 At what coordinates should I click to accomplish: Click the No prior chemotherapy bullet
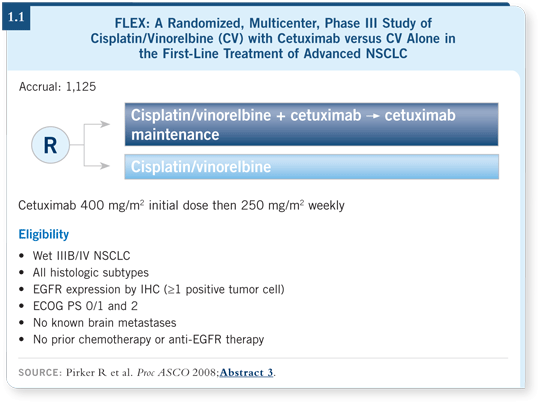click(x=149, y=340)
